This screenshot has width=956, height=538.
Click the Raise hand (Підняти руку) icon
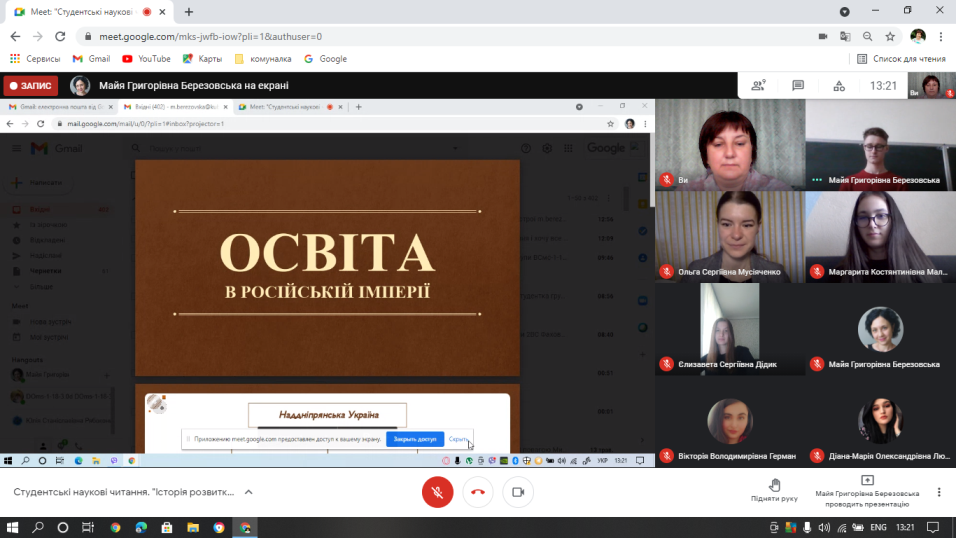point(774,485)
